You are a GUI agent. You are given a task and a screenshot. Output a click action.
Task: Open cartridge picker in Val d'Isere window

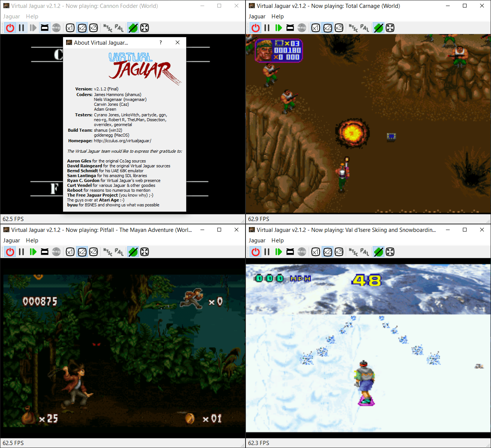pos(290,252)
